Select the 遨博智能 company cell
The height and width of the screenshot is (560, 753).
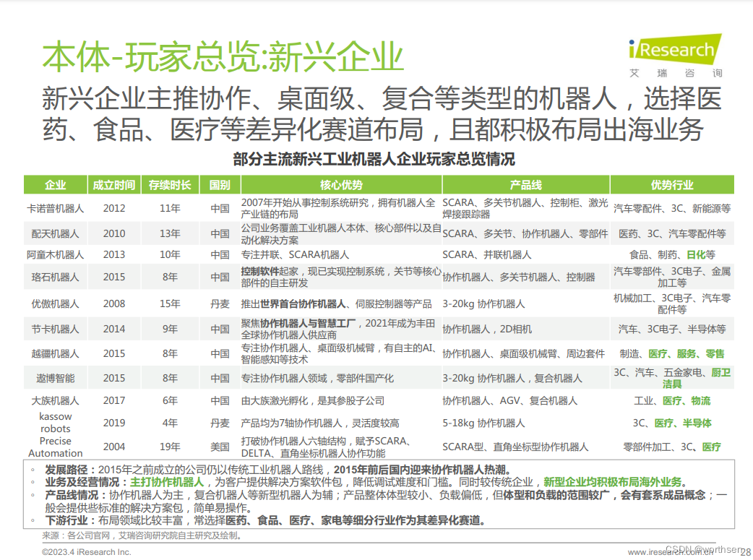[55, 379]
